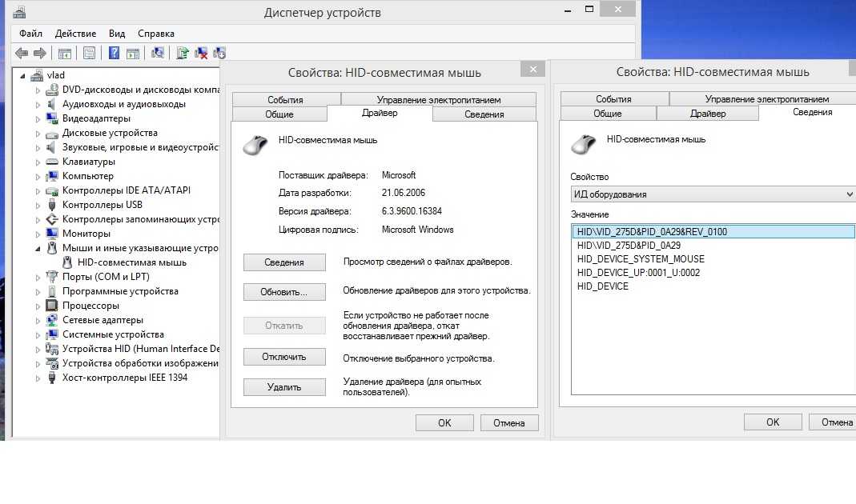Toggle the console tree toolbar icon
The height and width of the screenshot is (504, 856).
[64, 53]
